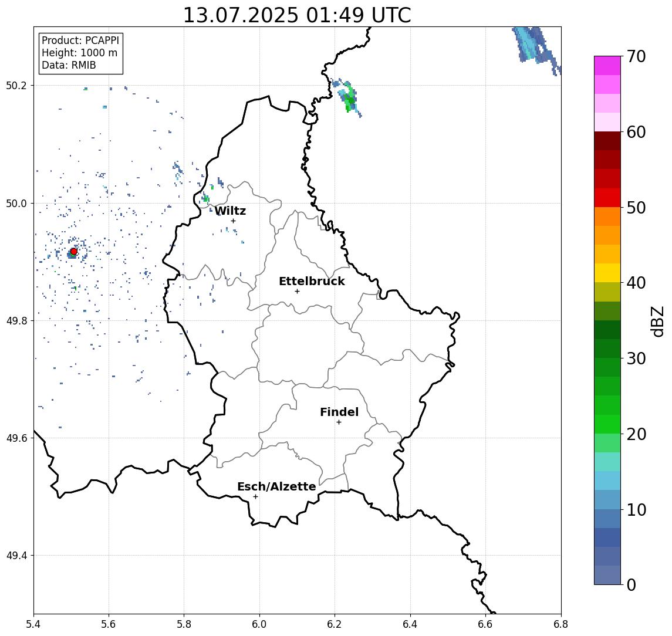Click the cross marker under Esch/Alzette
The width and height of the screenshot is (672, 636).
pyautogui.click(x=255, y=497)
